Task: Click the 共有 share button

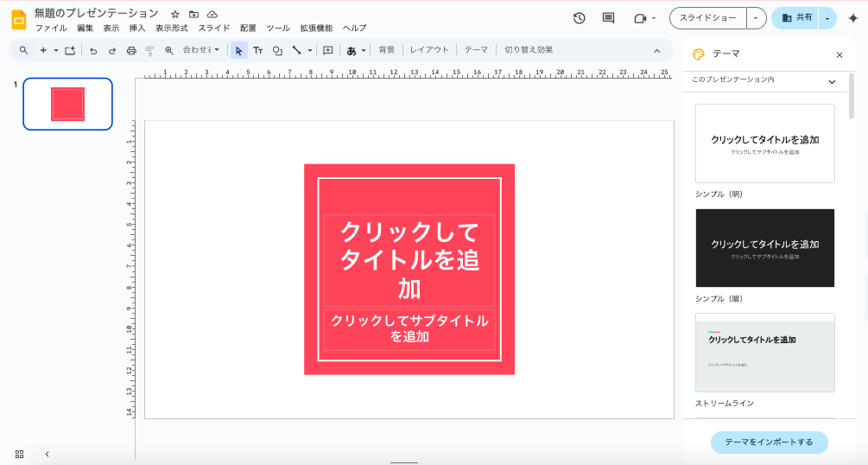Action: pyautogui.click(x=795, y=18)
